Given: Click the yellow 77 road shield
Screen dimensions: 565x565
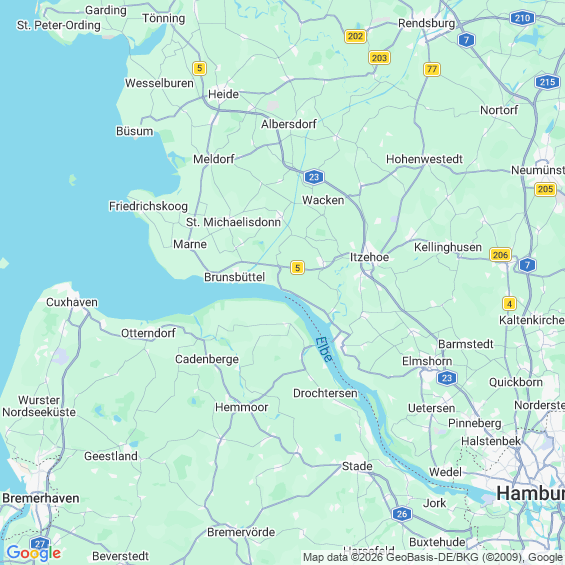Looking at the screenshot, I should (x=432, y=69).
